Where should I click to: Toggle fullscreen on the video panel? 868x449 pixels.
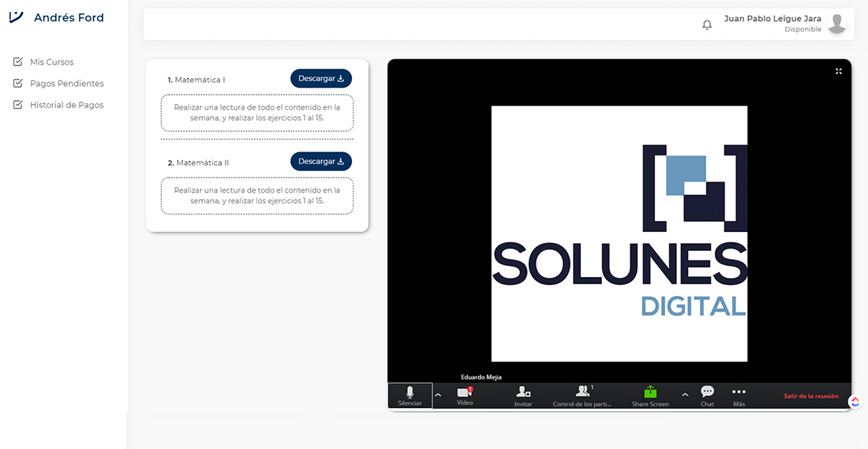(x=839, y=71)
